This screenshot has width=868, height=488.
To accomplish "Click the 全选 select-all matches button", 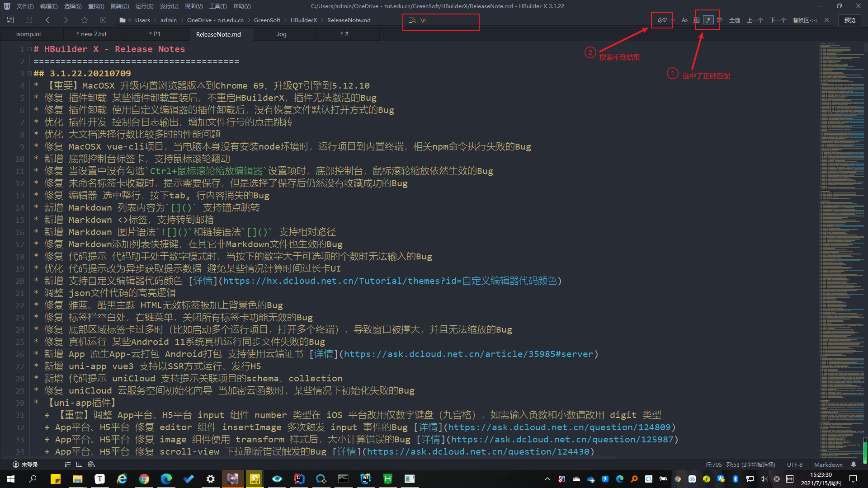I will 735,20.
